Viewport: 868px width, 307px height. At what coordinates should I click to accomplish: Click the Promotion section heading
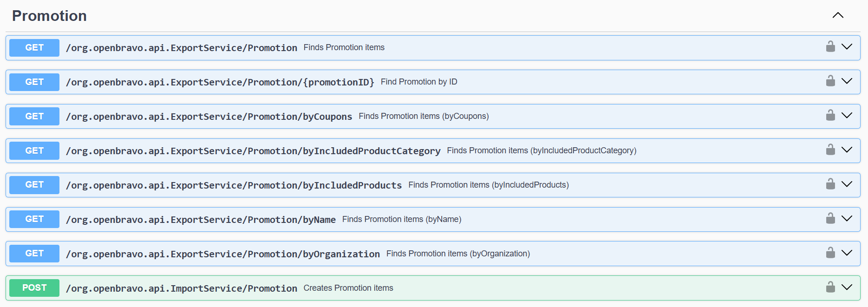tap(49, 16)
